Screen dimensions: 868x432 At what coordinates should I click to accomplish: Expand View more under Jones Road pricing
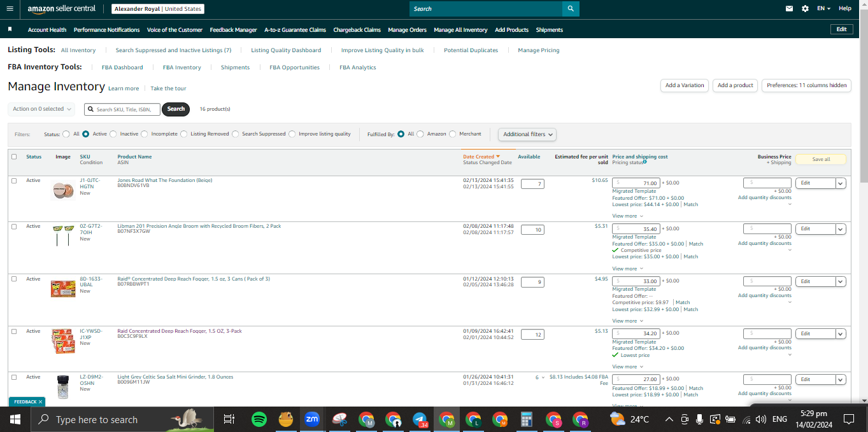627,216
